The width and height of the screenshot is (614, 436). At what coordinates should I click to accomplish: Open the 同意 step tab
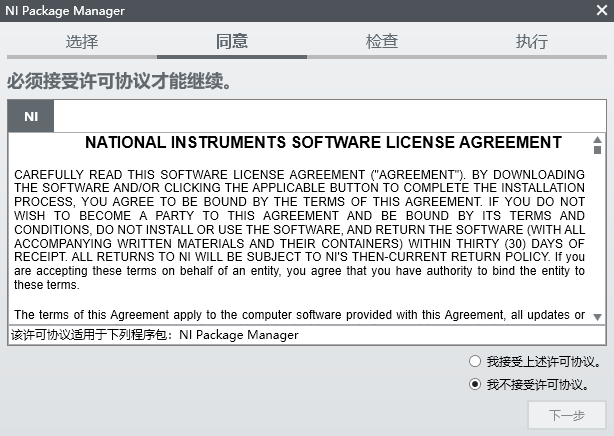coord(232,42)
